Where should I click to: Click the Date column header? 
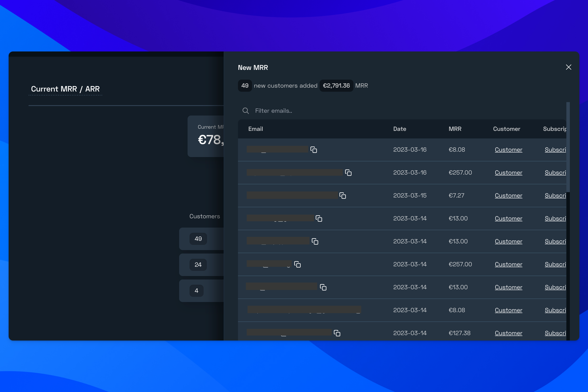[400, 129]
